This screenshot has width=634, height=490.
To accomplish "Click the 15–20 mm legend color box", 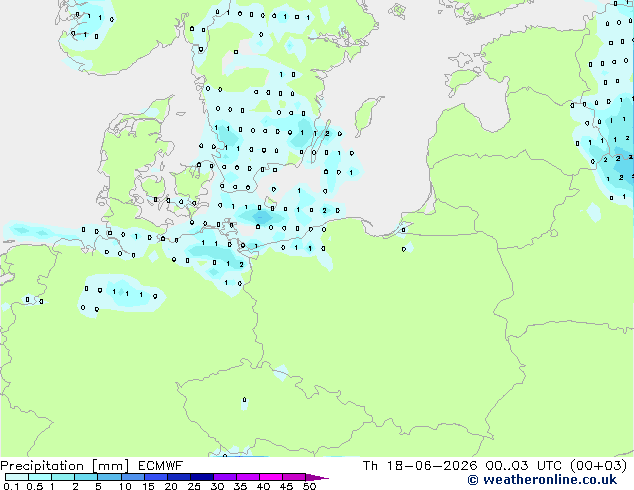I will [155, 477].
